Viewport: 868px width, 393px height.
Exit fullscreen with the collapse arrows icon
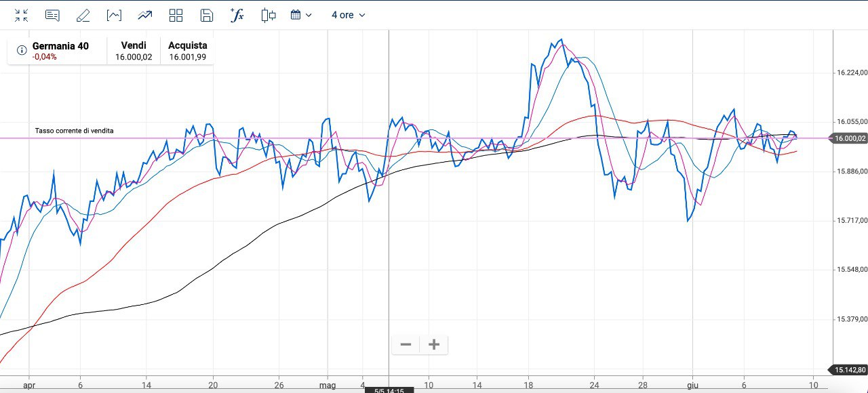22,15
